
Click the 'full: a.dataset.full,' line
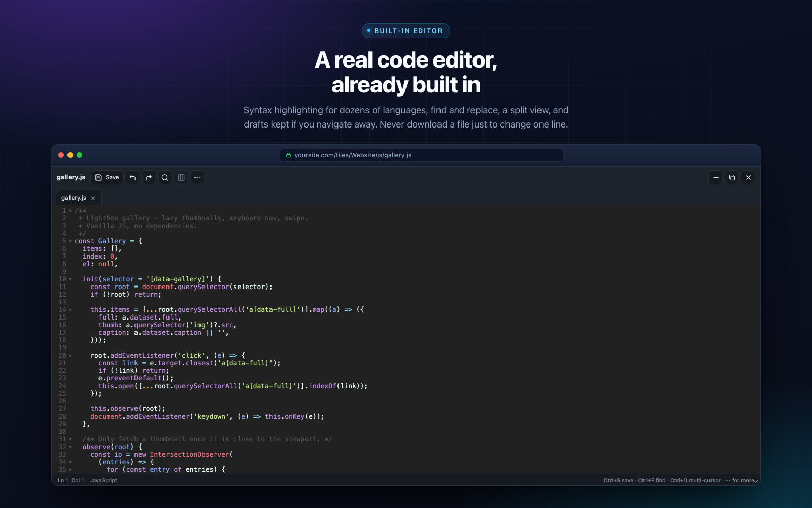(x=140, y=317)
